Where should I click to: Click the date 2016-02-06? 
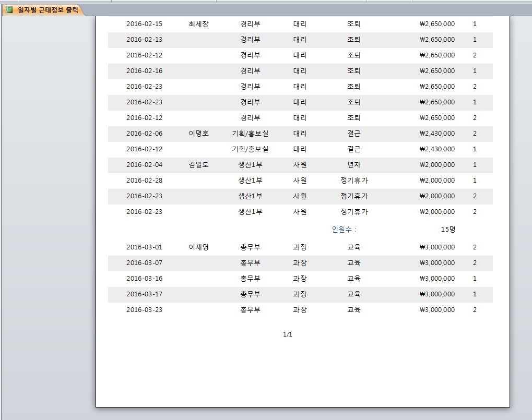click(144, 133)
